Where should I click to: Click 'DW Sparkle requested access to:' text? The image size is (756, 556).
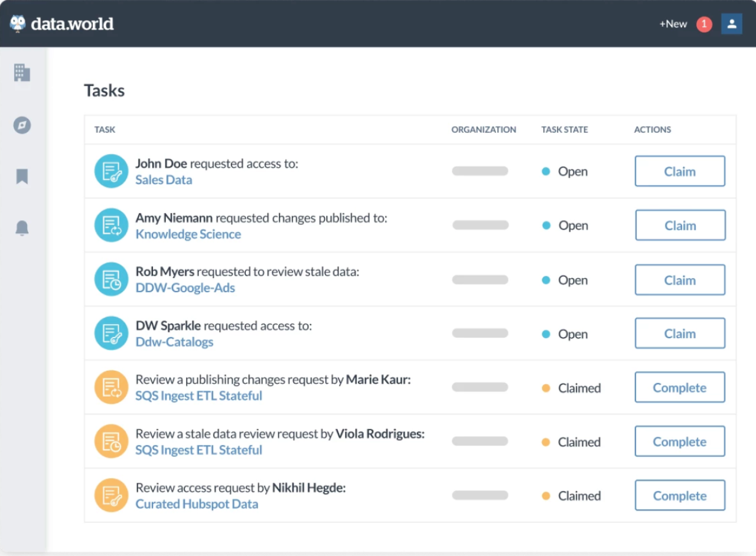tap(223, 326)
